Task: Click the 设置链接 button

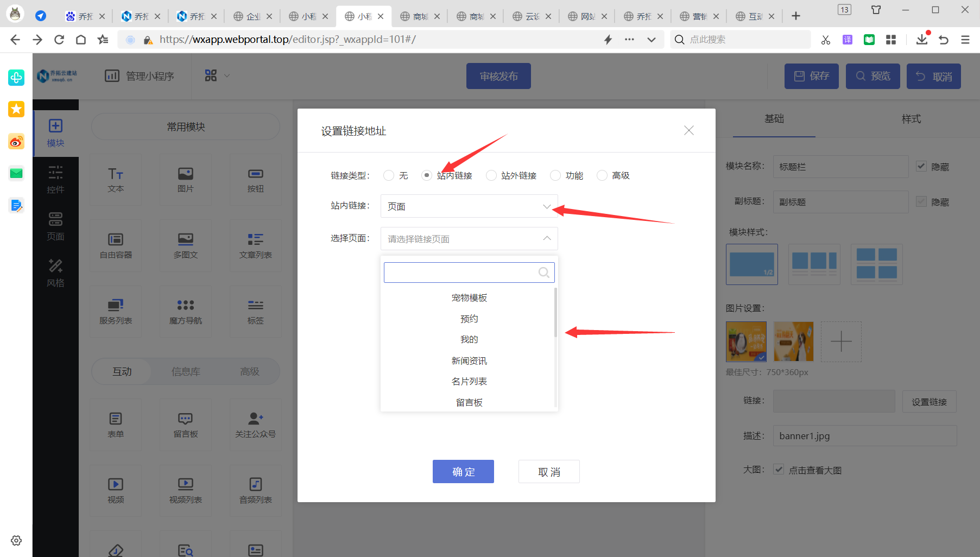Action: [929, 402]
